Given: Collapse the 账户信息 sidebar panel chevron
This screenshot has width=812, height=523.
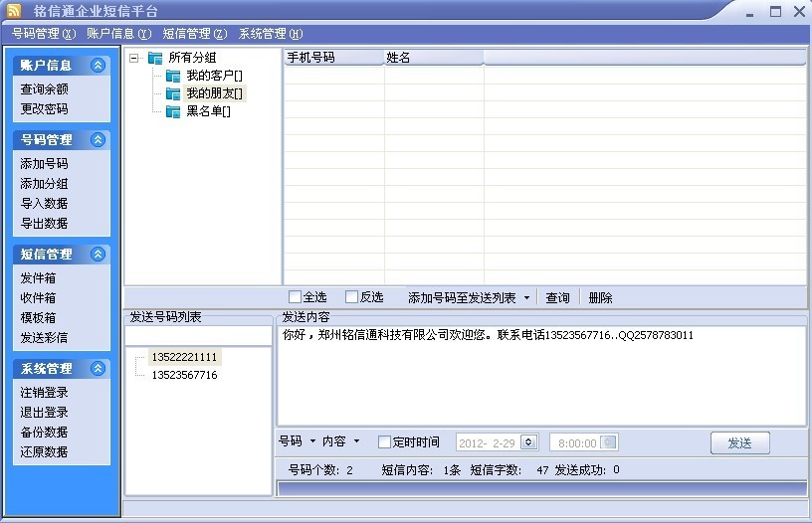Looking at the screenshot, I should pos(98,66).
